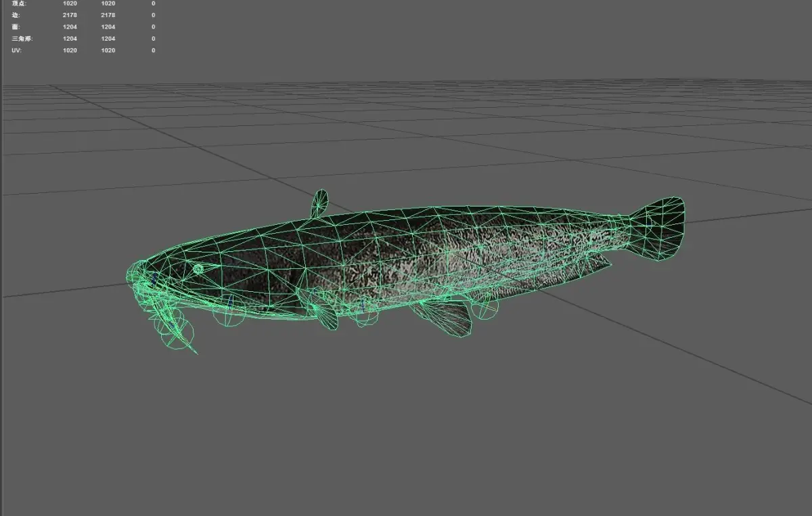Screen dimensions: 812x516
Task: Click the 三角形 label in the HUD
Action: [x=22, y=39]
